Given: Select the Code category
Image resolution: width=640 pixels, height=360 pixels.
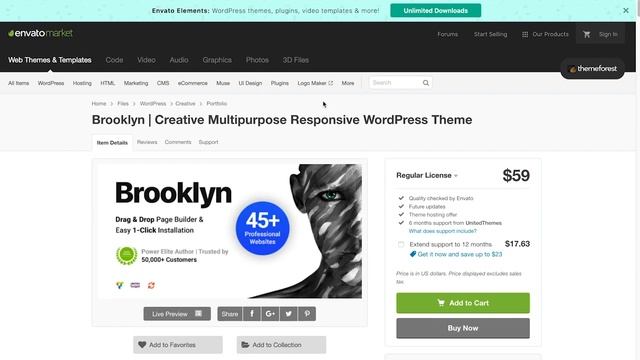Looking at the screenshot, I should pyautogui.click(x=114, y=60).
